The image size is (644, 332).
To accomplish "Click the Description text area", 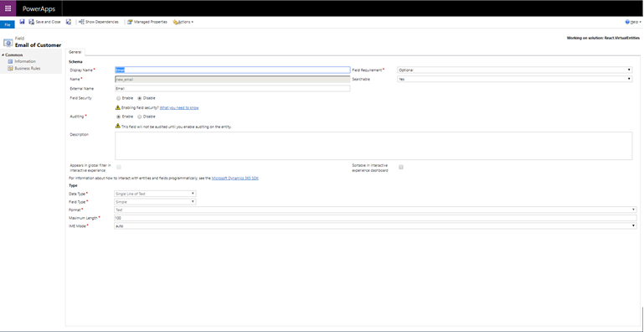I will [374, 146].
